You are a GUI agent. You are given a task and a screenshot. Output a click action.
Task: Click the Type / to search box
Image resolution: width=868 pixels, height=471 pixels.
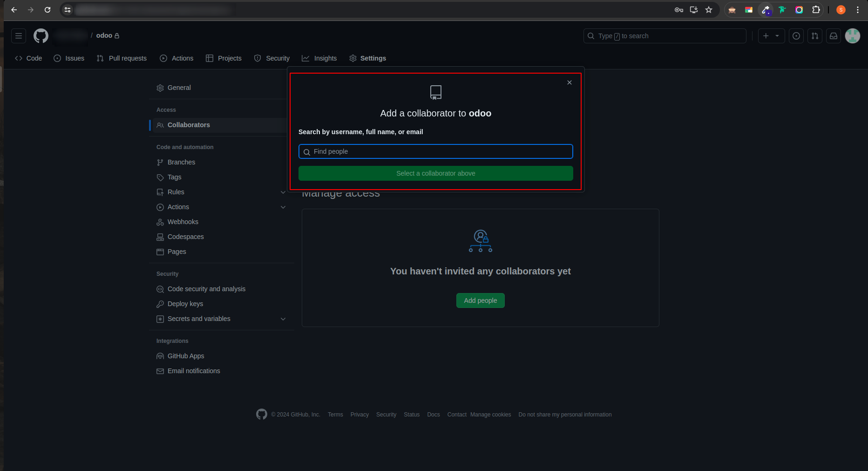665,36
